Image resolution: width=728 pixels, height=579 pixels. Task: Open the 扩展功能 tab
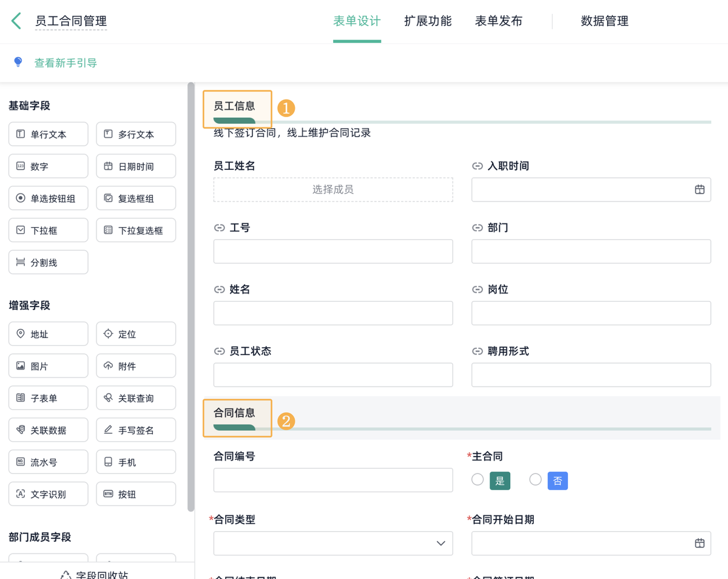coord(428,21)
